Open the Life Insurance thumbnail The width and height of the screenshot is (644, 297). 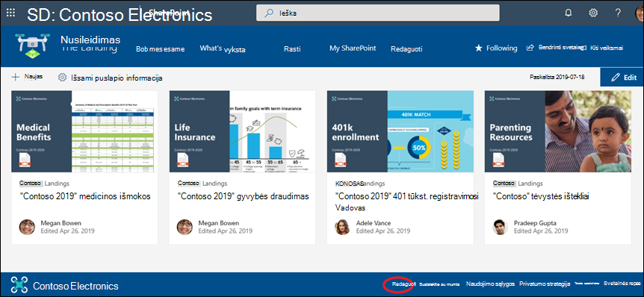[x=242, y=131]
